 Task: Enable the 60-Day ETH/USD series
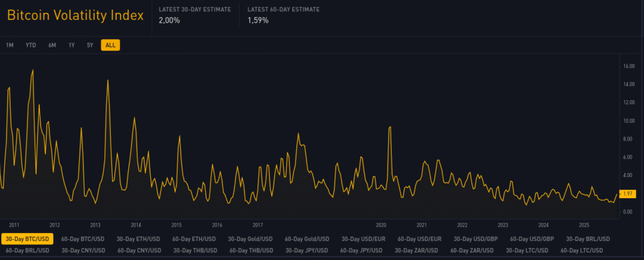(195, 239)
